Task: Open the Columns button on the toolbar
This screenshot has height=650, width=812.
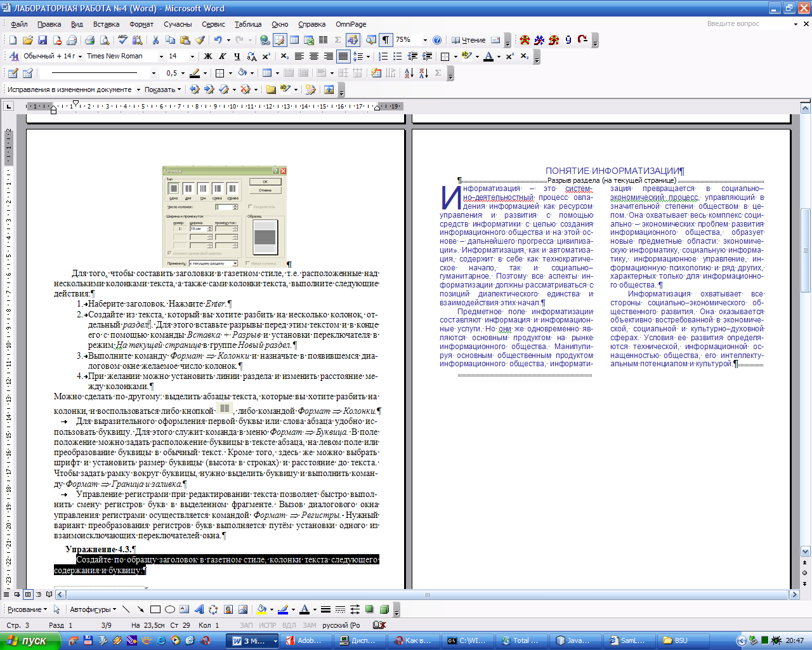Action: coord(323,40)
